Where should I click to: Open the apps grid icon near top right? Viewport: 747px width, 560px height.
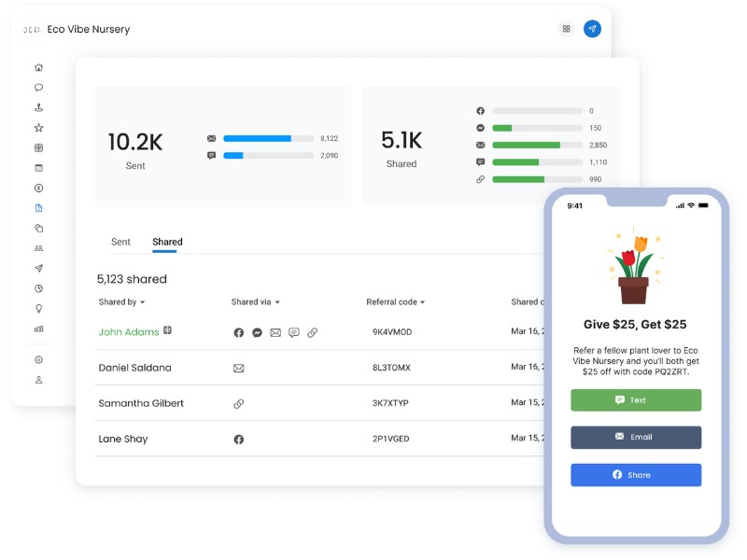tap(567, 29)
